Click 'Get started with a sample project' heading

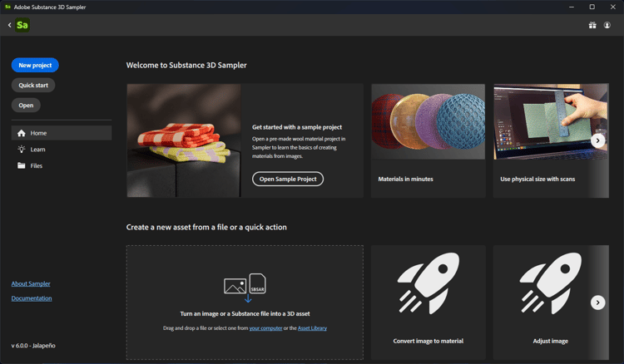click(297, 127)
